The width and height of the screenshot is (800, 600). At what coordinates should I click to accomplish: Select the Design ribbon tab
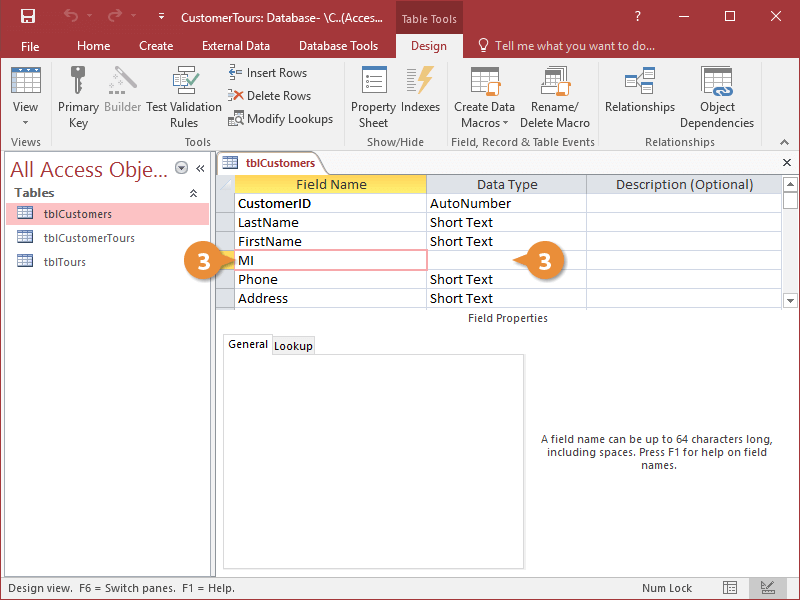click(x=429, y=46)
